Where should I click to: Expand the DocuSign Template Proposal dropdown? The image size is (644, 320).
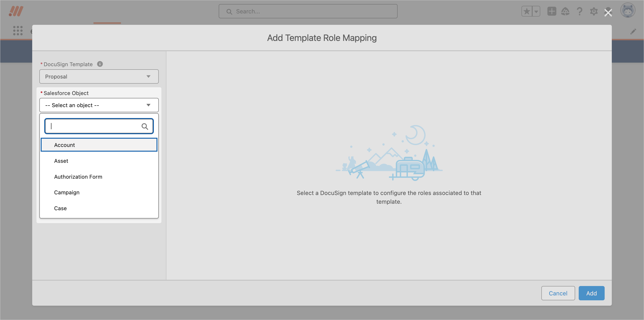99,76
